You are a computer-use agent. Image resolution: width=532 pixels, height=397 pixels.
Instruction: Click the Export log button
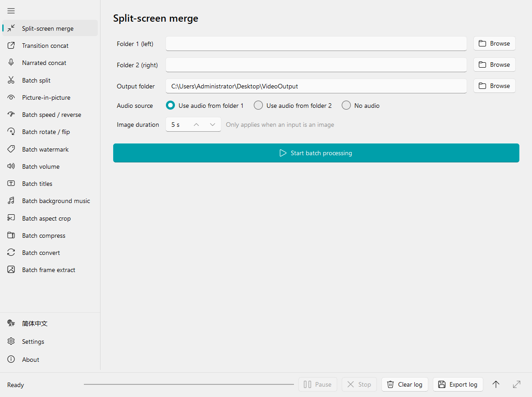(458, 384)
